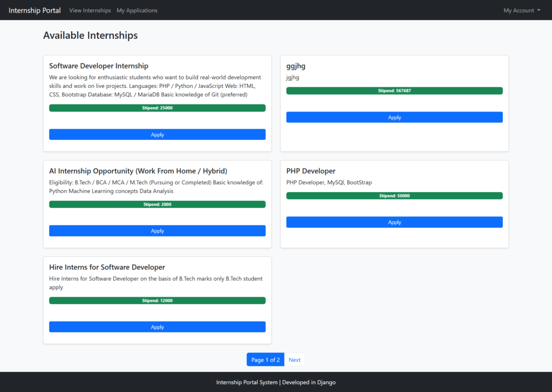The image size is (552, 392).
Task: Open the Software Developer Internship card title
Action: pos(99,66)
